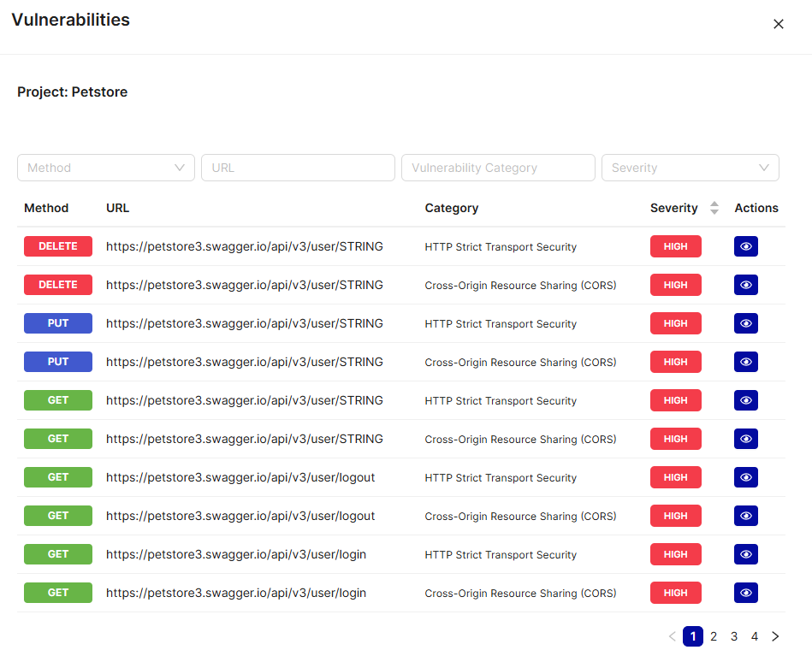Viewport: 812px width, 656px height.
Task: View GET user/logout HSTS vulnerability details
Action: coord(745,477)
